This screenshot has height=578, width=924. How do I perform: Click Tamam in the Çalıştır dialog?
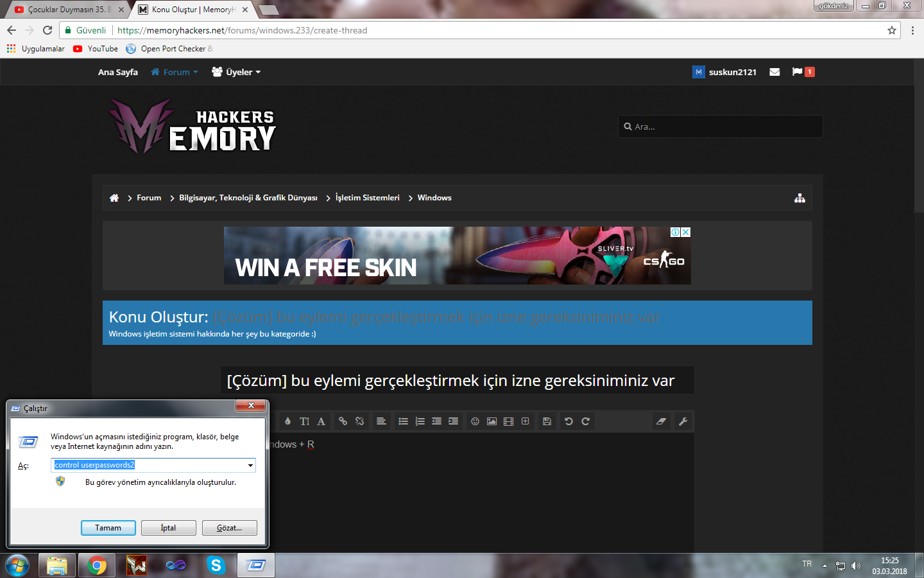click(108, 528)
